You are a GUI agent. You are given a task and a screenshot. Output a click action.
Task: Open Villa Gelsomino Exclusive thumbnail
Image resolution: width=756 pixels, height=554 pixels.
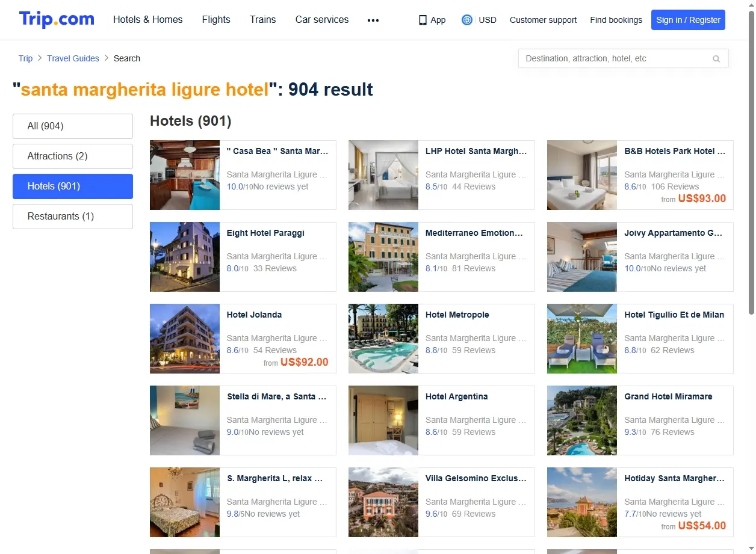(x=383, y=502)
